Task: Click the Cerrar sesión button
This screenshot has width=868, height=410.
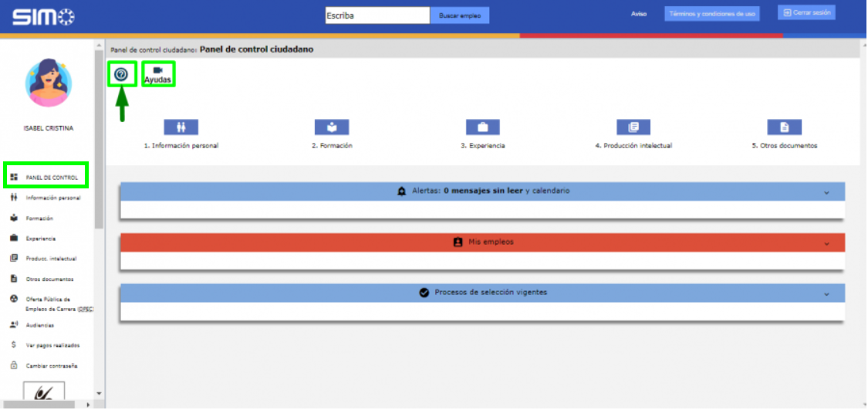Action: tap(806, 13)
